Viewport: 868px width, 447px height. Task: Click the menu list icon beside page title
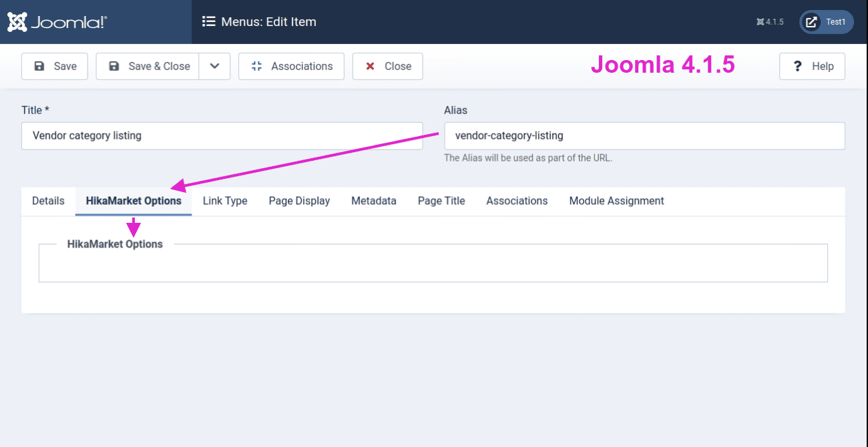[x=208, y=22]
